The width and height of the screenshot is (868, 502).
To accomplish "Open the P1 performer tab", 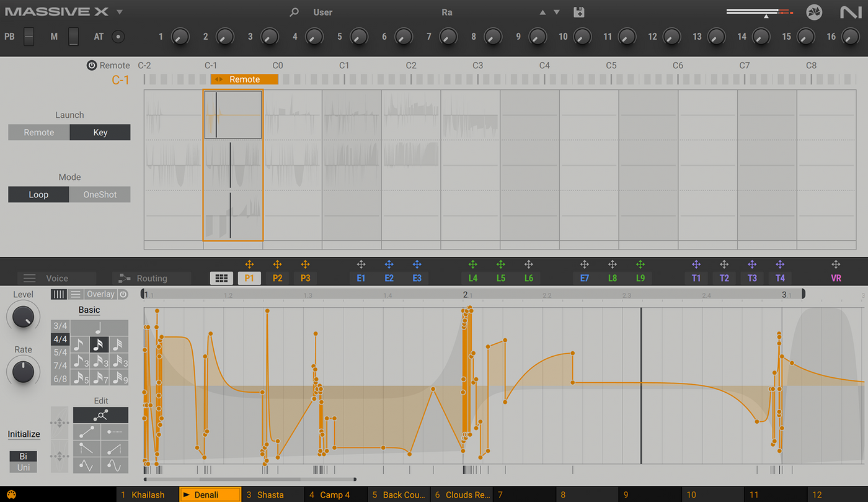I will [249, 278].
